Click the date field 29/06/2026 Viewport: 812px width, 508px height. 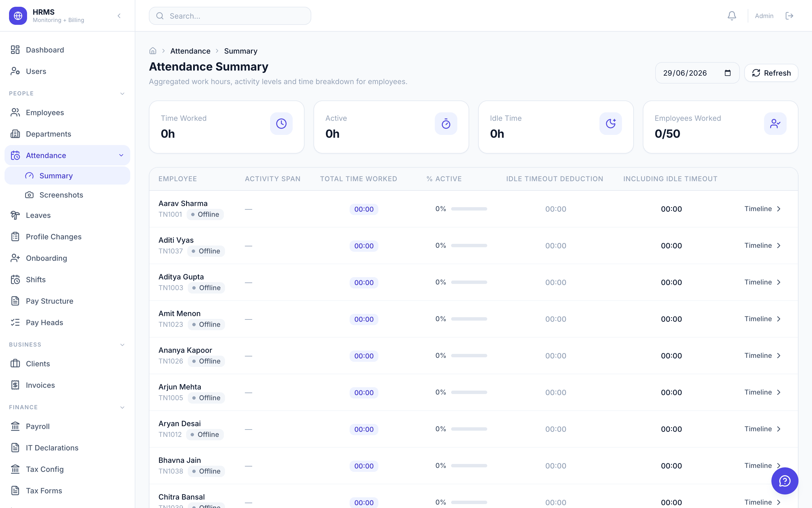pyautogui.click(x=697, y=73)
